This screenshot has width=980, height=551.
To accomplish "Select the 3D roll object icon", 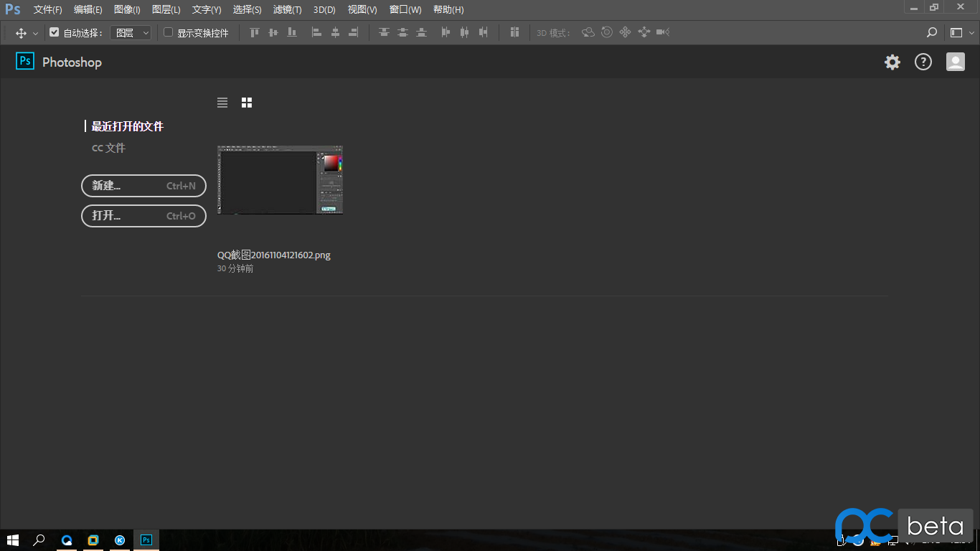I will (607, 32).
